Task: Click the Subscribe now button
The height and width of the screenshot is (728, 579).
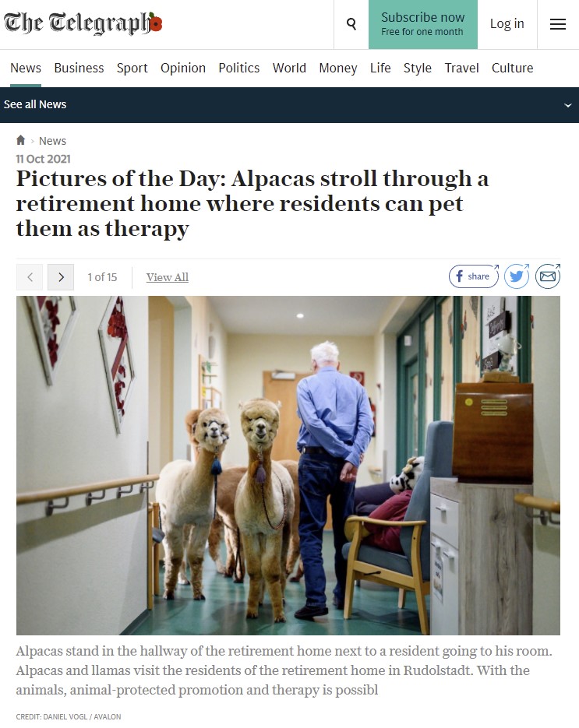Action: (423, 24)
